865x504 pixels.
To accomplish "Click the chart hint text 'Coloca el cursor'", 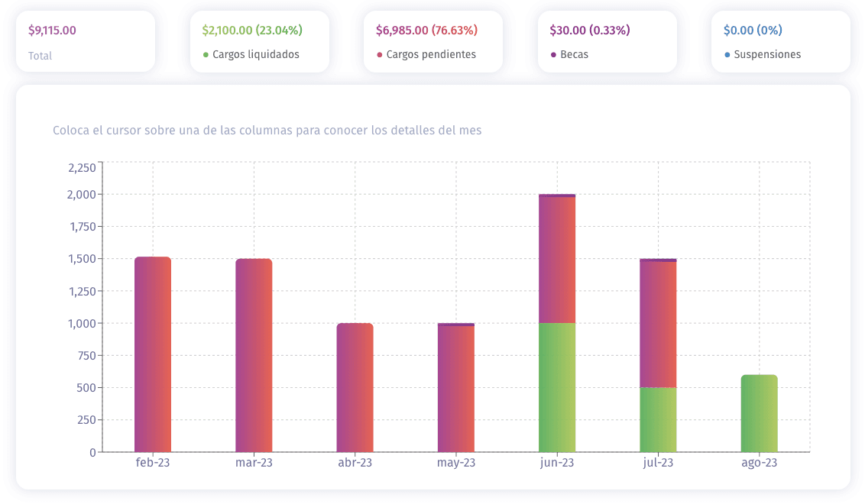I will [267, 131].
